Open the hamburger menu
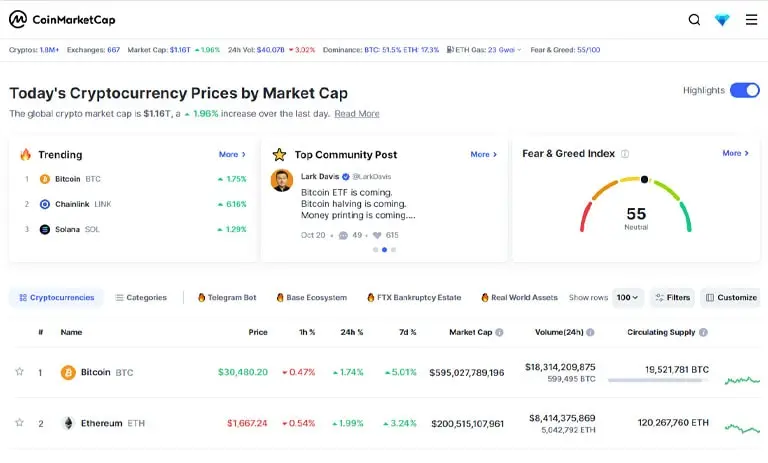 click(x=751, y=20)
